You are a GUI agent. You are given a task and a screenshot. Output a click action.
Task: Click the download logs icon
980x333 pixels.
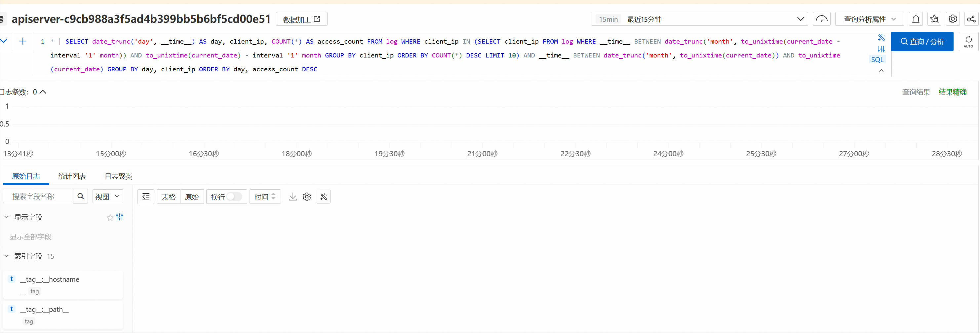[293, 197]
